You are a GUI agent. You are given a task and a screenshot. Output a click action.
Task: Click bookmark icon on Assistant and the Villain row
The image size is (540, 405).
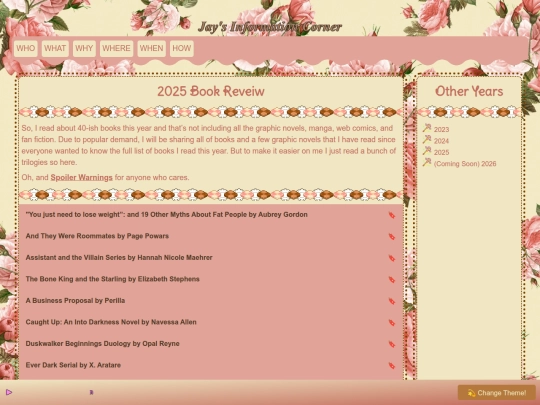[x=392, y=259]
